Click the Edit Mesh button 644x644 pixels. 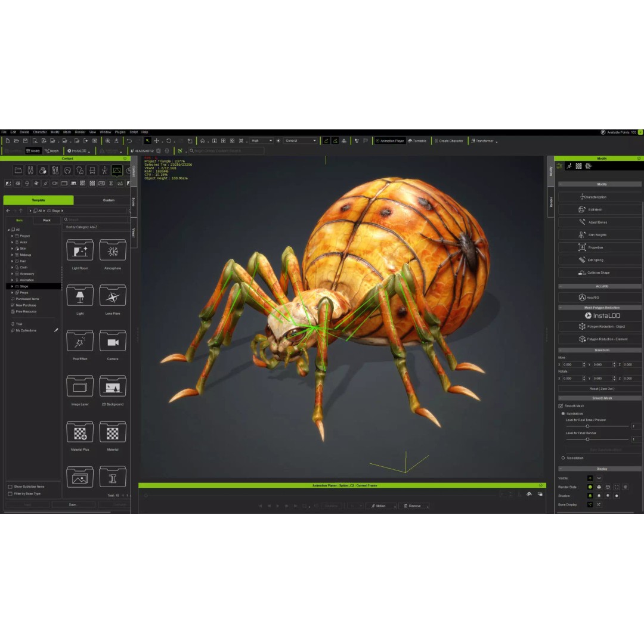(600, 209)
